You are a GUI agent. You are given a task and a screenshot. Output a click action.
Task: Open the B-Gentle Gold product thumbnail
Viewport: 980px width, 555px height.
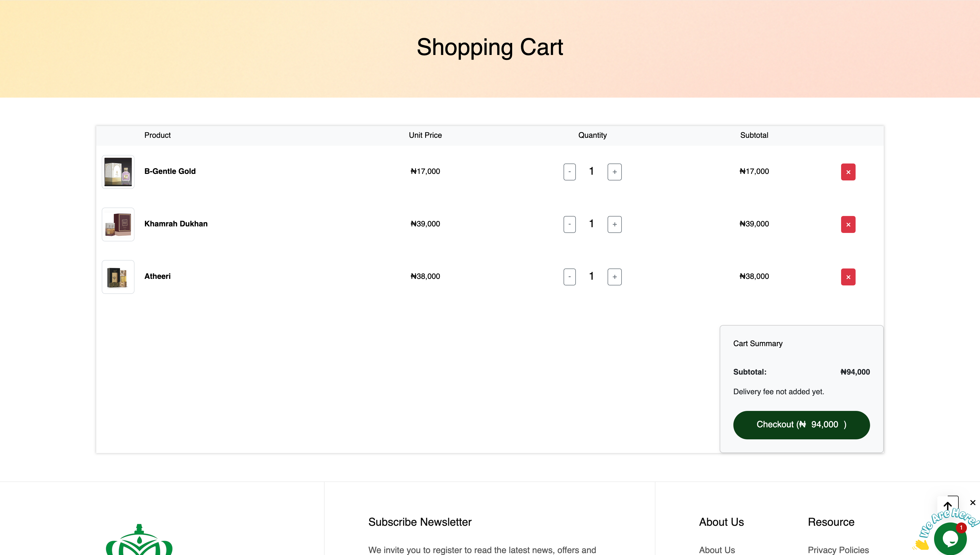[x=118, y=172]
